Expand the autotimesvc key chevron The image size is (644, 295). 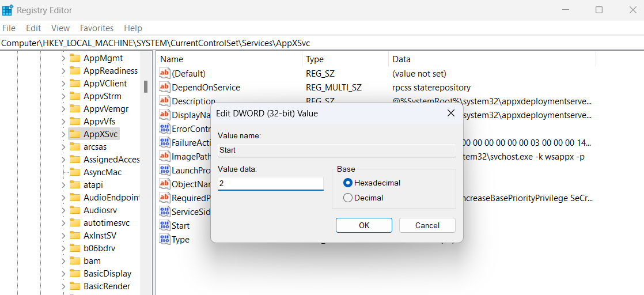coord(63,223)
